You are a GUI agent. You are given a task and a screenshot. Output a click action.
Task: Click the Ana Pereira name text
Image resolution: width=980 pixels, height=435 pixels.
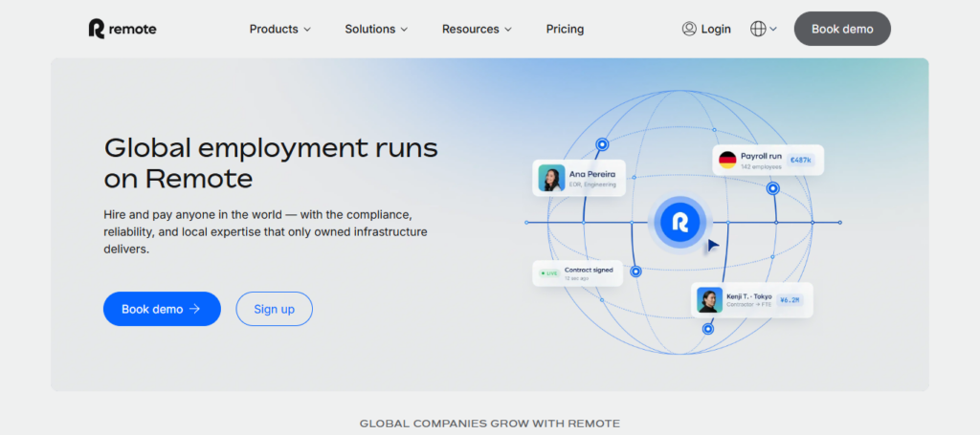592,174
